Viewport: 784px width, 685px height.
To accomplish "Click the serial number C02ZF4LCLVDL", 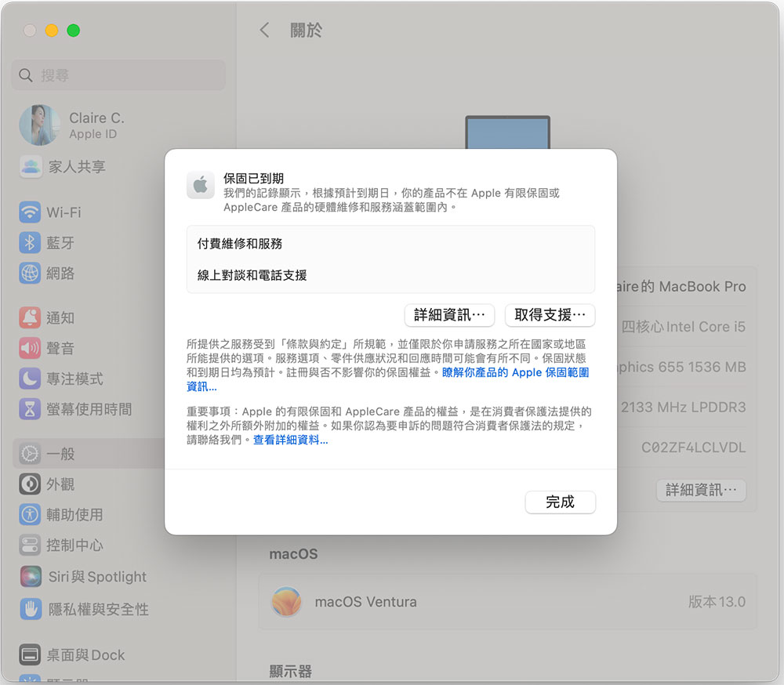I will 694,448.
